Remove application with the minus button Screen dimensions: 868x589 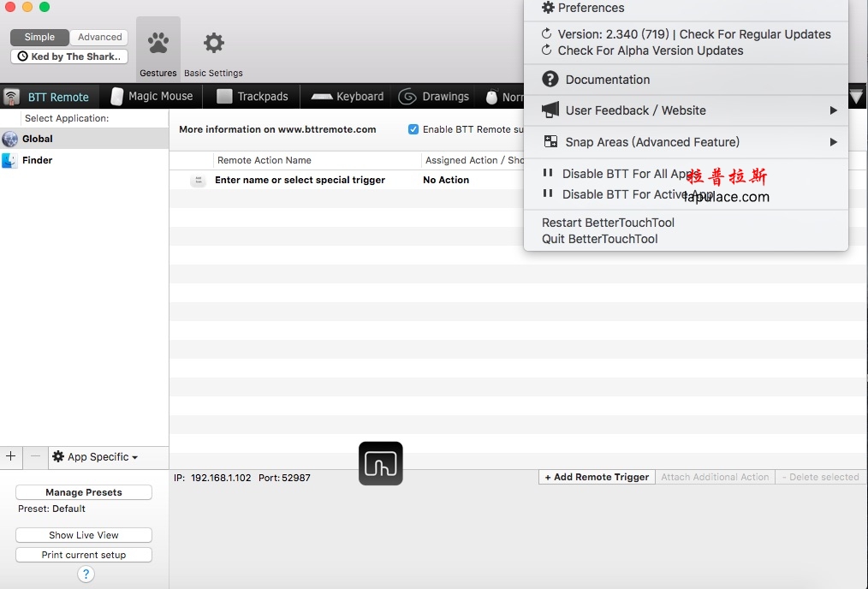point(35,456)
